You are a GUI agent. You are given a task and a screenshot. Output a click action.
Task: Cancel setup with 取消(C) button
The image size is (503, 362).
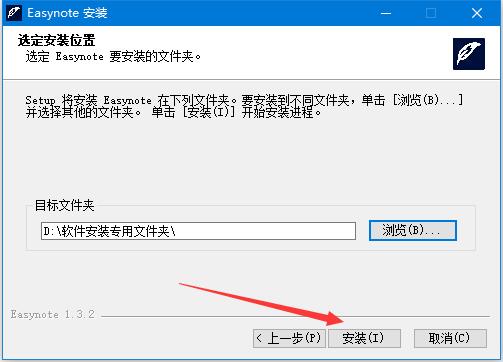(450, 338)
